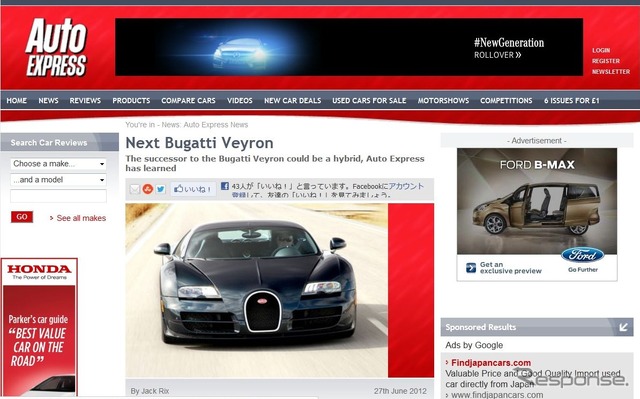The image size is (640, 399).
Task: Open COMPARE CARS in navigation
Action: tap(188, 100)
